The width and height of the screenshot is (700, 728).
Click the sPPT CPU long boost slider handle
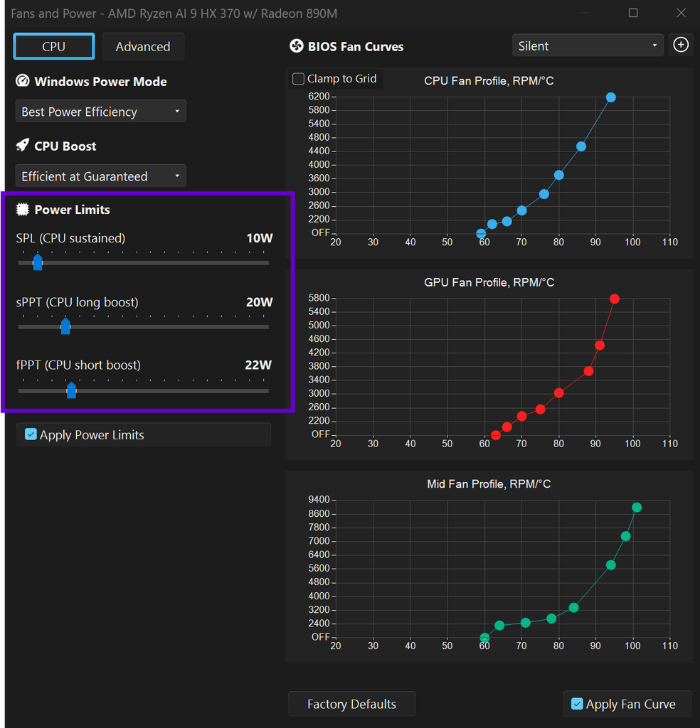click(65, 326)
